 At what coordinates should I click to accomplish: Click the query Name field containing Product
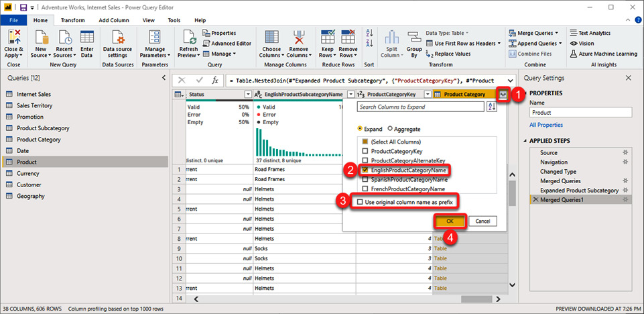coord(581,112)
